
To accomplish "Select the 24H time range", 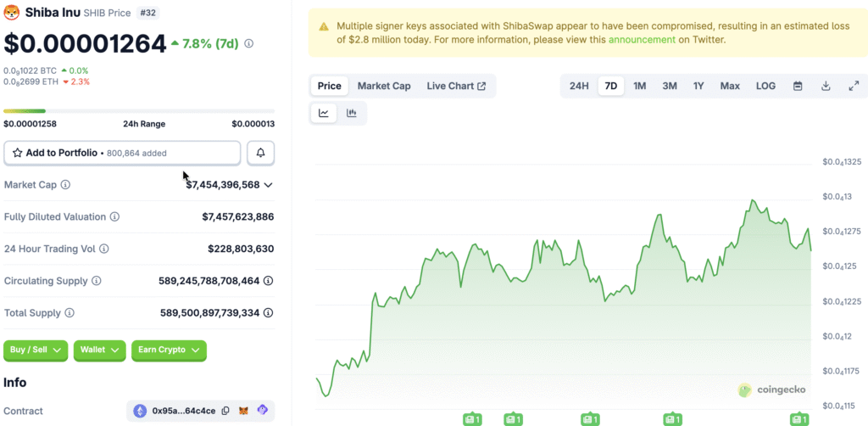I will pyautogui.click(x=579, y=86).
